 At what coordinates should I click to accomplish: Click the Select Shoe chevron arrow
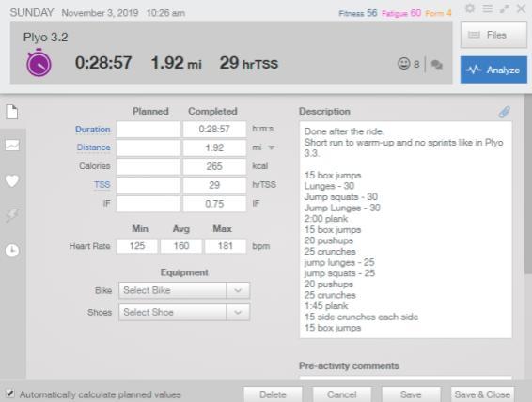pos(238,312)
